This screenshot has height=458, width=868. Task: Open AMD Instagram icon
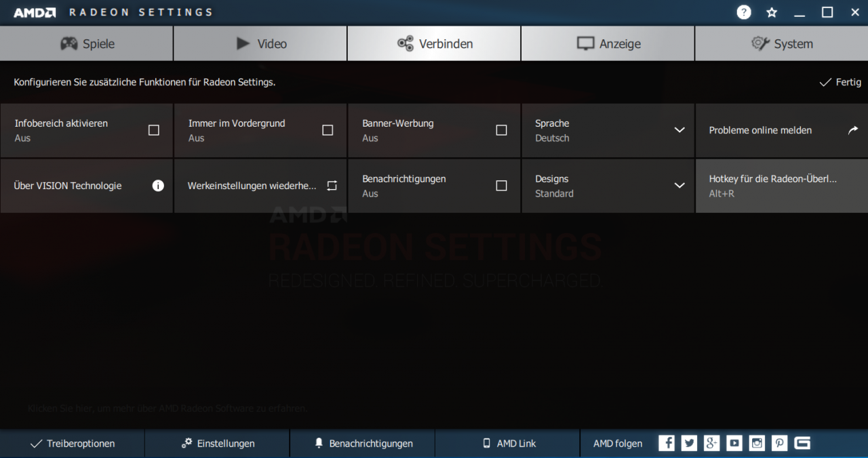point(757,443)
